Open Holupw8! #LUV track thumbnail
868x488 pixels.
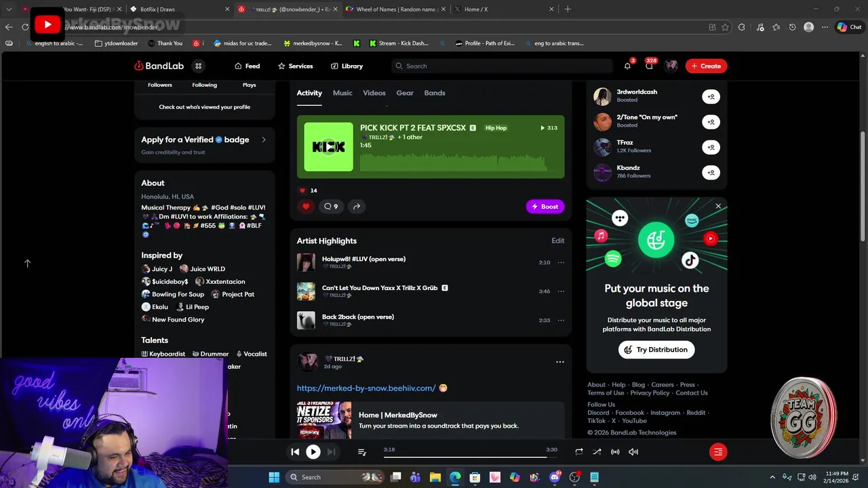[306, 262]
